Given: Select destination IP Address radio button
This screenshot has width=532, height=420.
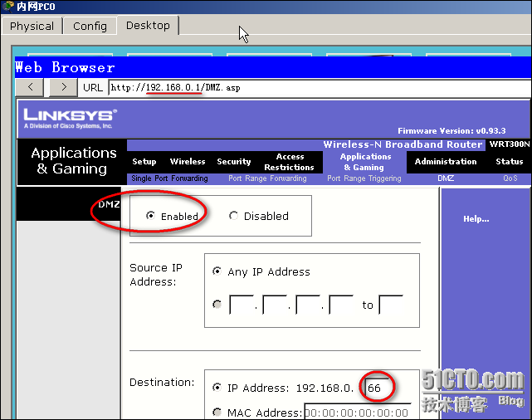Looking at the screenshot, I should click(217, 387).
